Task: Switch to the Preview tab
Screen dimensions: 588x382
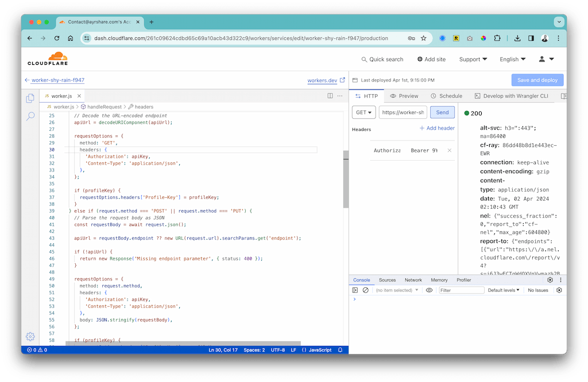Action: coord(404,96)
